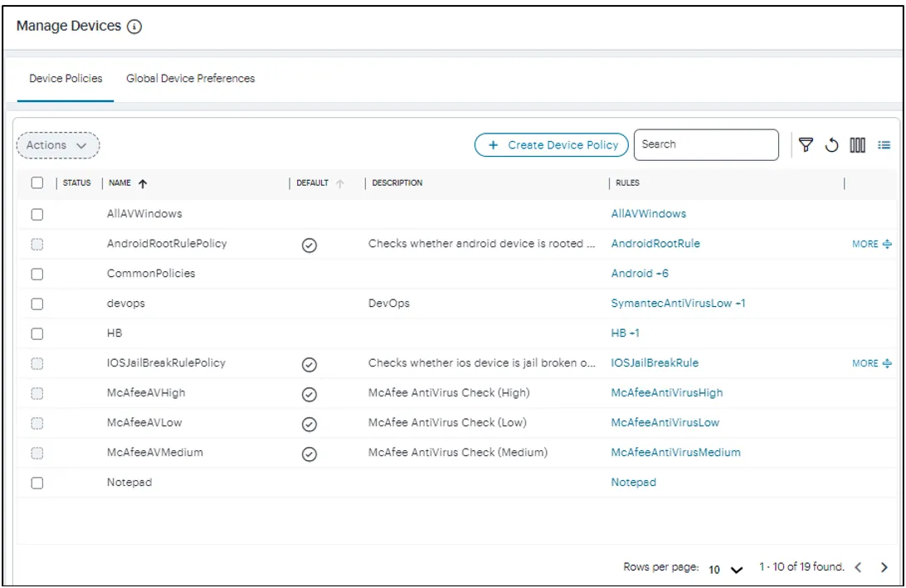The image size is (906, 588).
Task: Click the Description column header
Action: [x=397, y=183]
